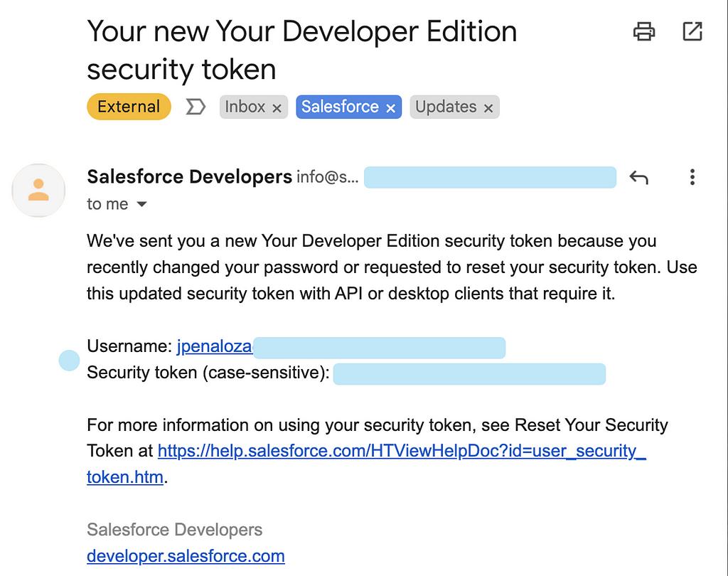Click the Salesforce Developers sender name
This screenshot has width=728, height=576.
(189, 176)
